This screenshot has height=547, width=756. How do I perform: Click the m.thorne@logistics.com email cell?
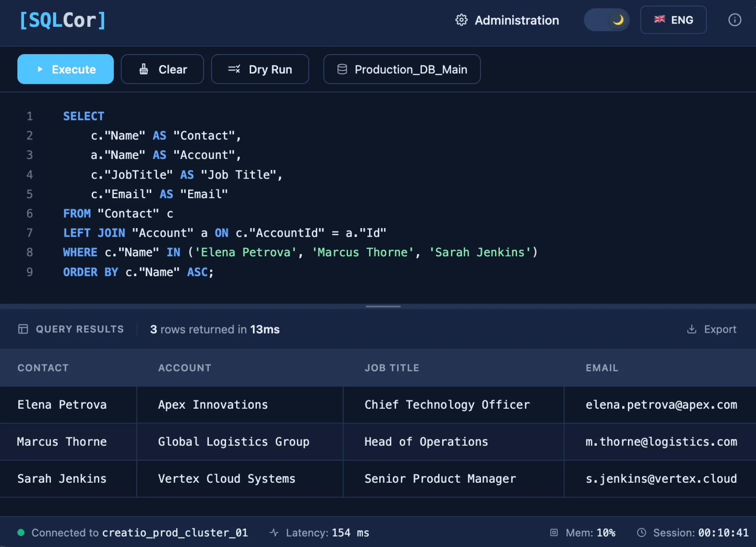(660, 442)
